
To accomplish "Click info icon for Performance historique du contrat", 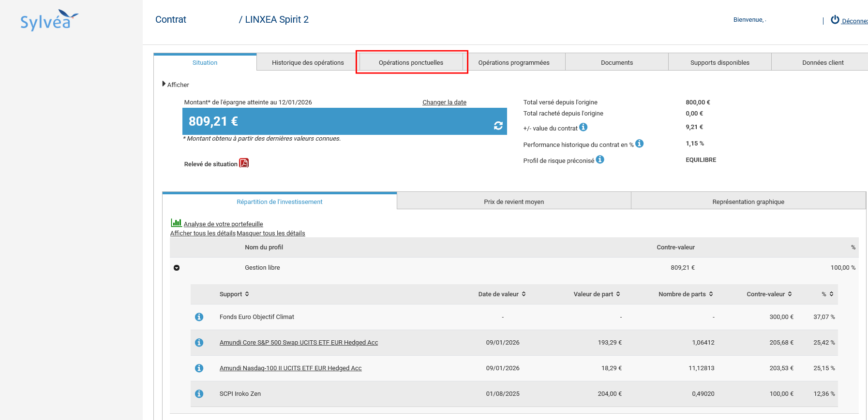I will point(639,144).
